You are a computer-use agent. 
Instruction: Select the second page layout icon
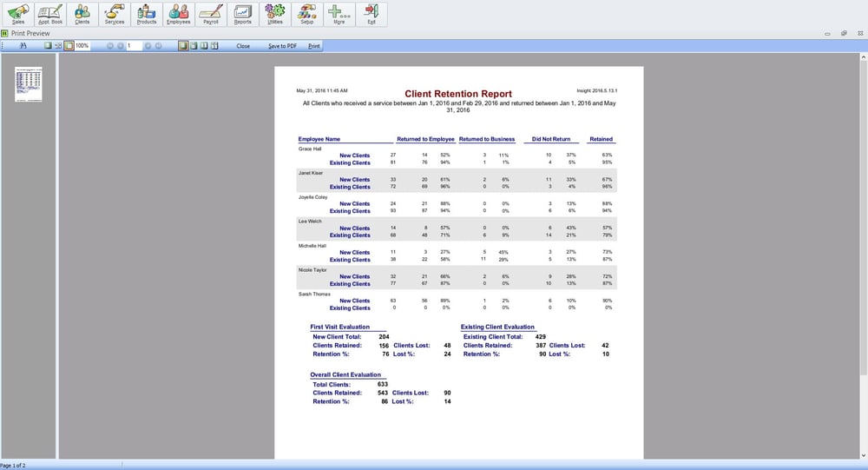tap(194, 46)
